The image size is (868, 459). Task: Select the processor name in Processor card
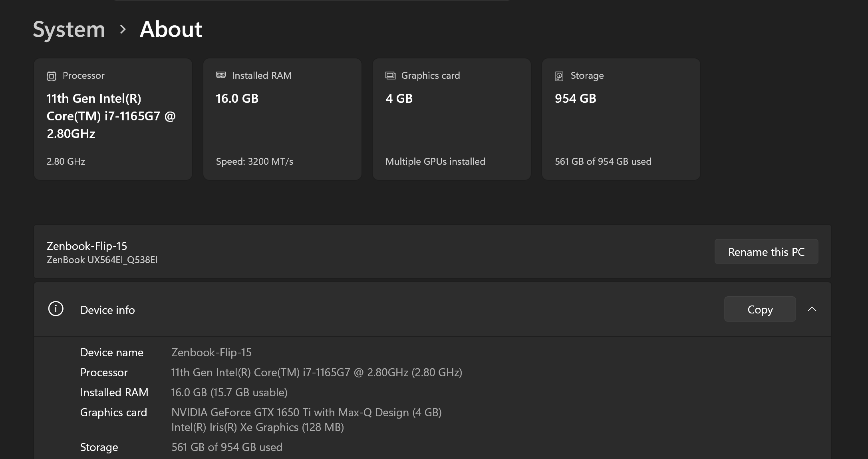(x=111, y=116)
